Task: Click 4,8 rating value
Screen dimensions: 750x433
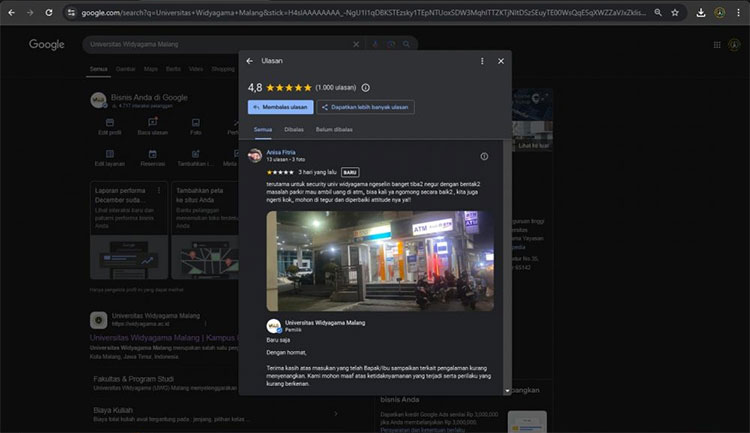Action: pos(255,88)
